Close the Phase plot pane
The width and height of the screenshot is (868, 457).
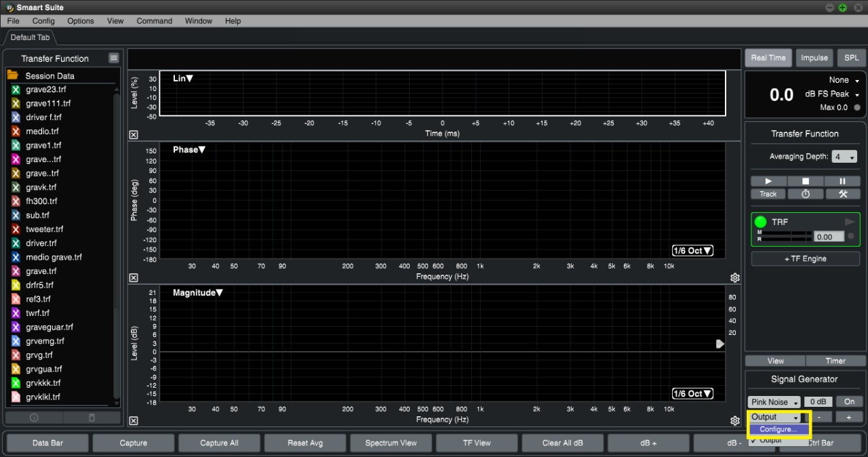pos(134,278)
